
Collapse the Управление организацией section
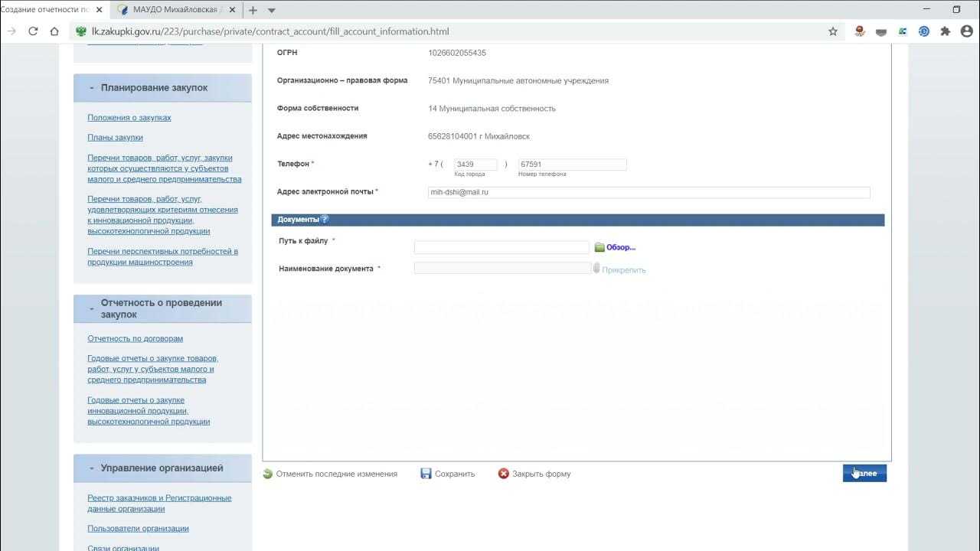coord(92,468)
